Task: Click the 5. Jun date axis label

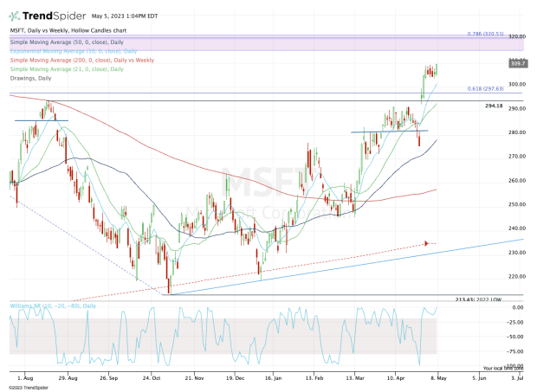Action: click(479, 378)
